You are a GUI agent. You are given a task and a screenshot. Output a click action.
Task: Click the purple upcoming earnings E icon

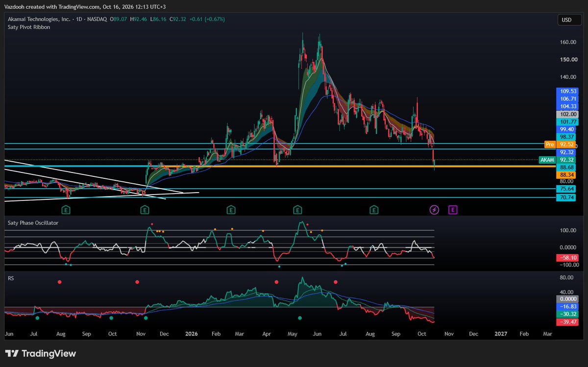[x=453, y=210]
